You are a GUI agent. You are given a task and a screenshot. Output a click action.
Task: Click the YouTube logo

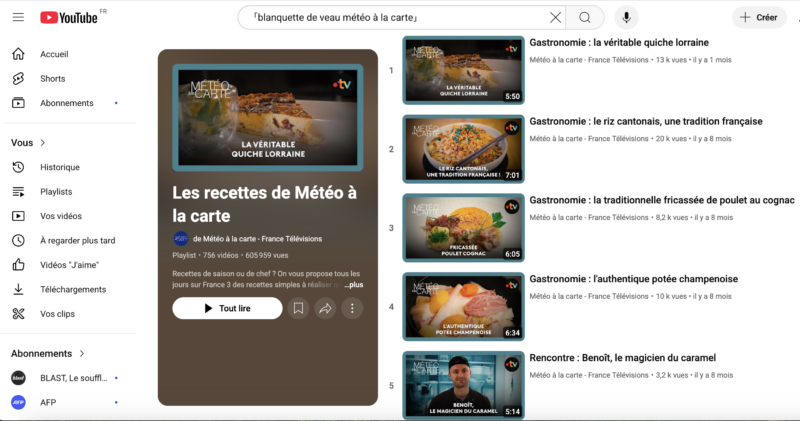pos(68,18)
